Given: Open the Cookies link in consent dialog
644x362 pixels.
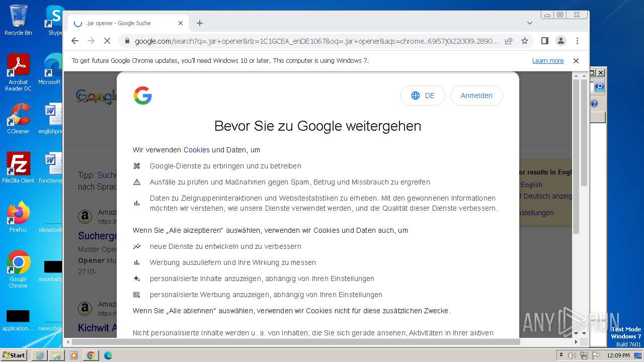Looking at the screenshot, I should [x=197, y=150].
